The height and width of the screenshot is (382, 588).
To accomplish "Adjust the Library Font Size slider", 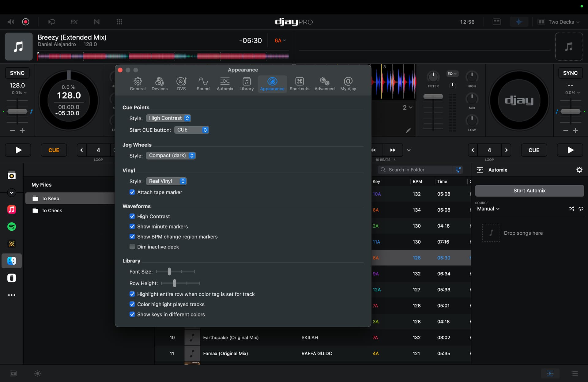I will 169,272.
